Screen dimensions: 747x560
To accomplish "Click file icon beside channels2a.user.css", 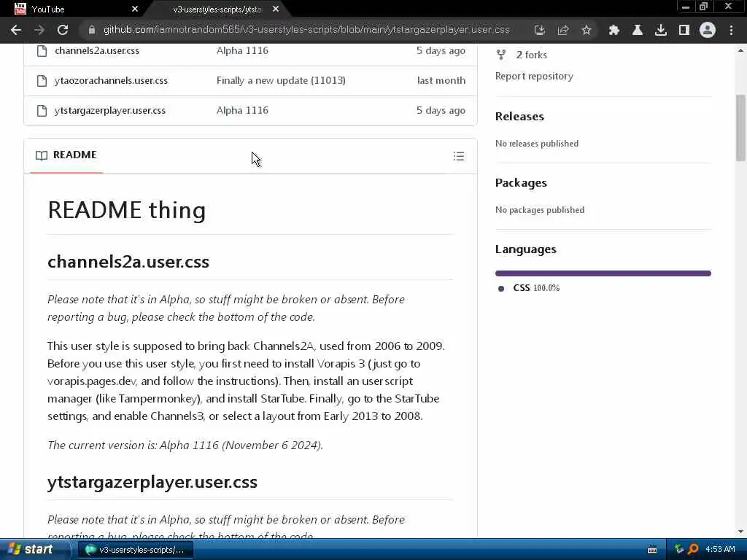I will pyautogui.click(x=42, y=50).
